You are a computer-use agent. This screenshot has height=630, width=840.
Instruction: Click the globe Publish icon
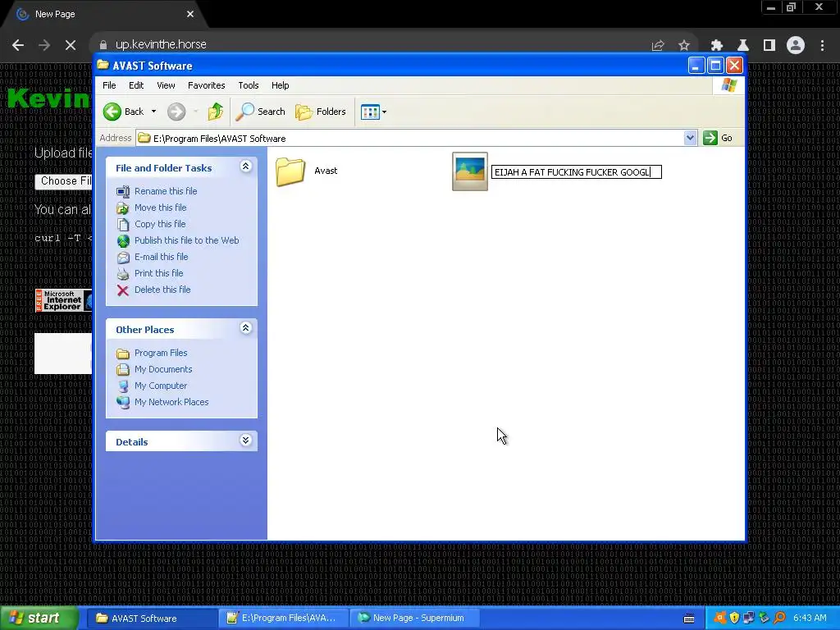pyautogui.click(x=123, y=241)
